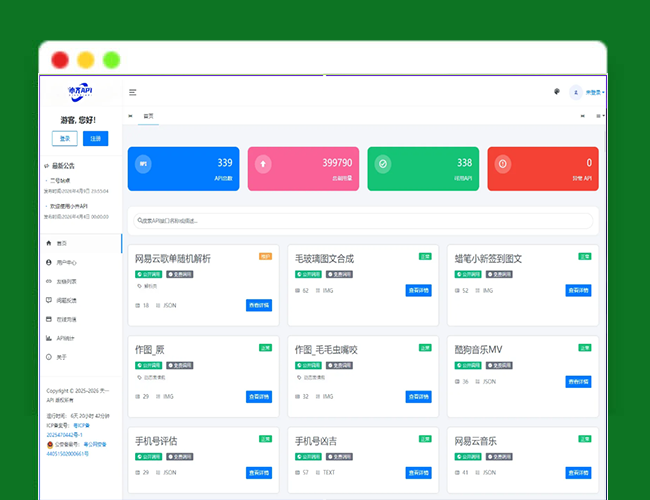Click the 蜡笔小新签到图文 card title
The height and width of the screenshot is (500, 650).
point(488,259)
